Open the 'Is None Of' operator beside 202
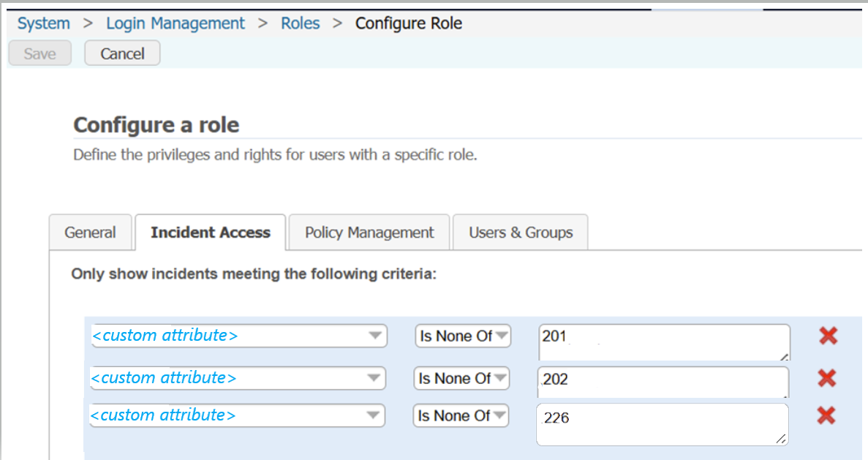 461,379
